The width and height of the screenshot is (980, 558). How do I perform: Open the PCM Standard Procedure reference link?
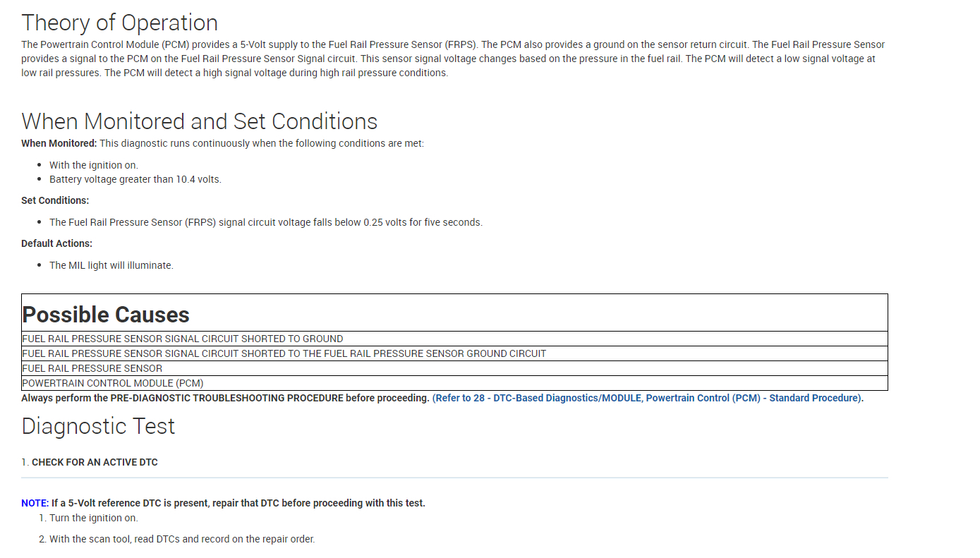[x=647, y=398]
